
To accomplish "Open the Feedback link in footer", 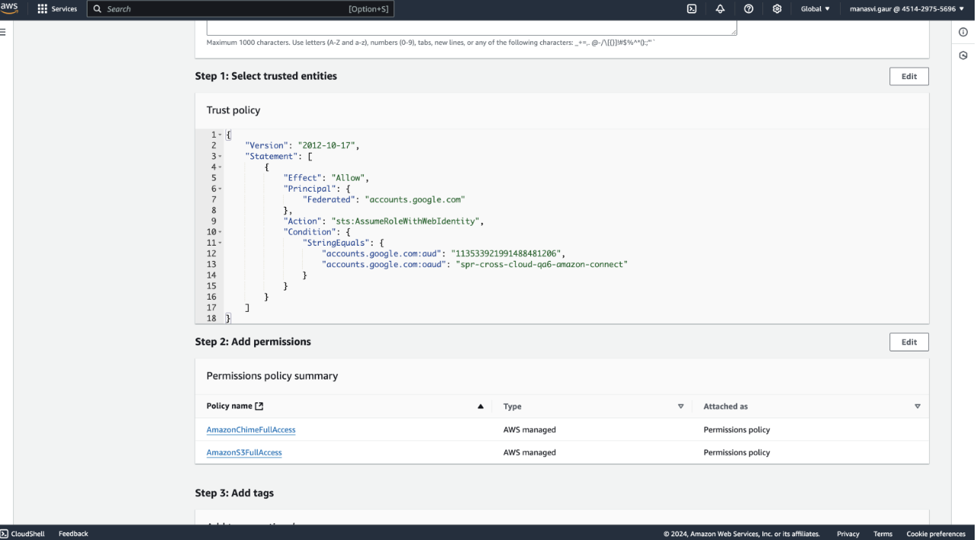I will click(73, 534).
